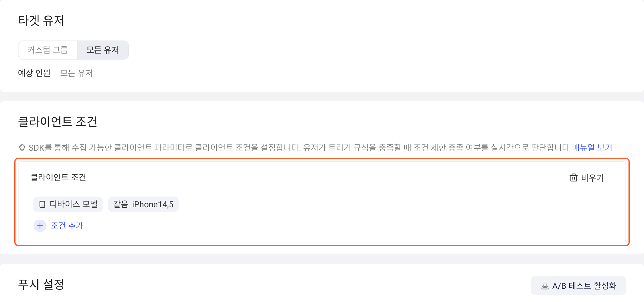Click the trash can icon beside 비우기
Screen dimensions: 644x302
click(x=574, y=178)
